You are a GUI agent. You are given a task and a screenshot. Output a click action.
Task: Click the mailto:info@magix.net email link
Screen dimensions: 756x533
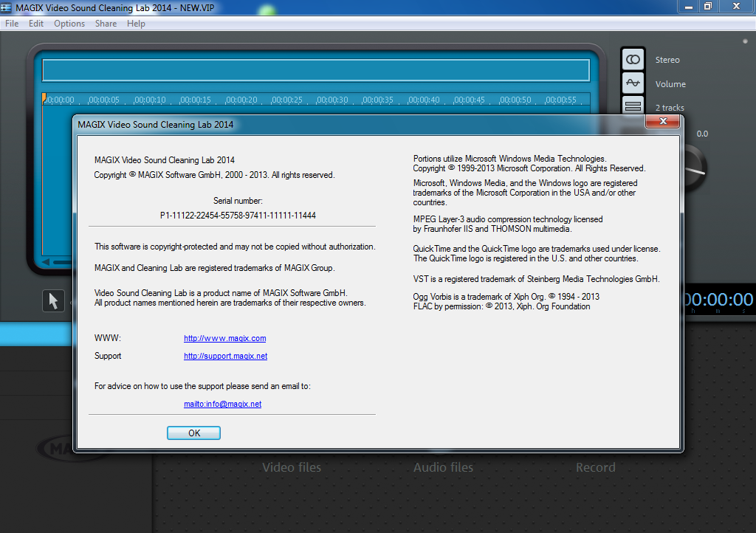click(x=222, y=404)
